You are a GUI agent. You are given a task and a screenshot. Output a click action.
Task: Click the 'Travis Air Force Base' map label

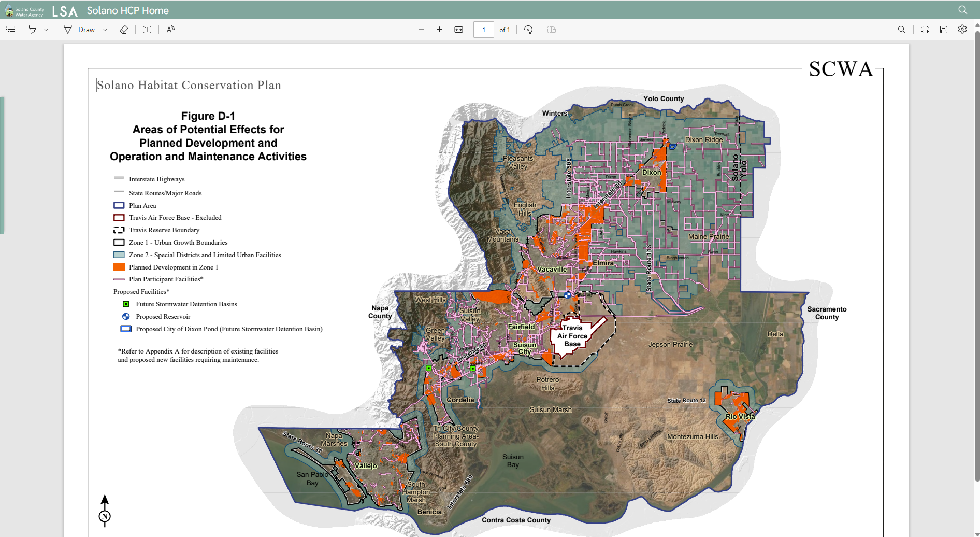[x=572, y=336]
